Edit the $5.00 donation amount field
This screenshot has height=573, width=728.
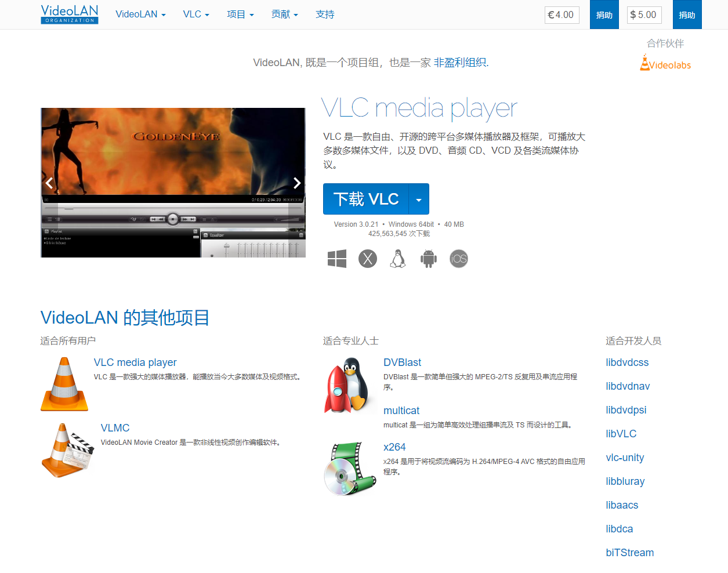644,15
